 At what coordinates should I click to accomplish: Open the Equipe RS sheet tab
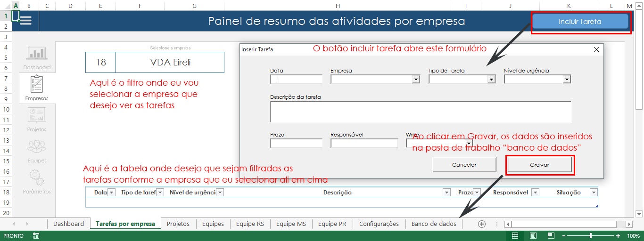250,224
